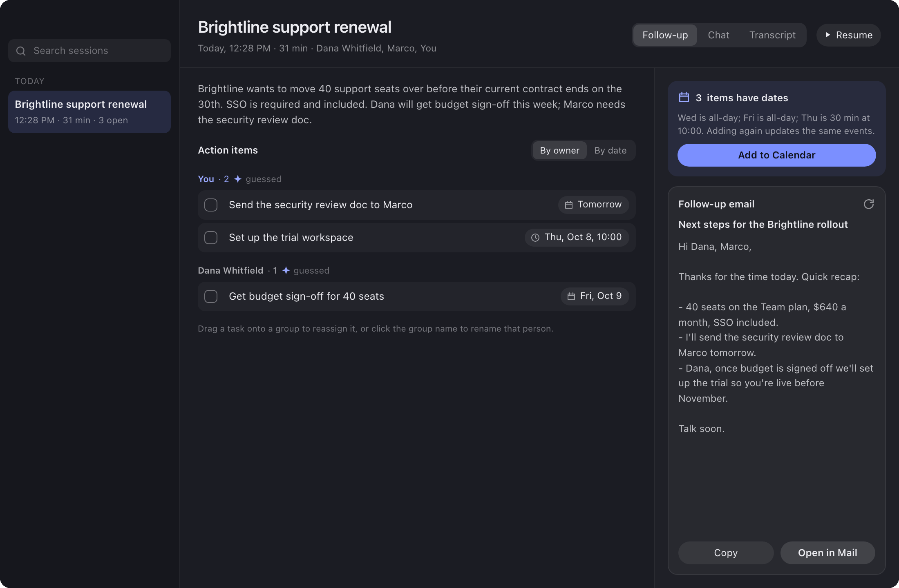Check off Get budget sign-off for 40 seats

pyautogui.click(x=211, y=296)
